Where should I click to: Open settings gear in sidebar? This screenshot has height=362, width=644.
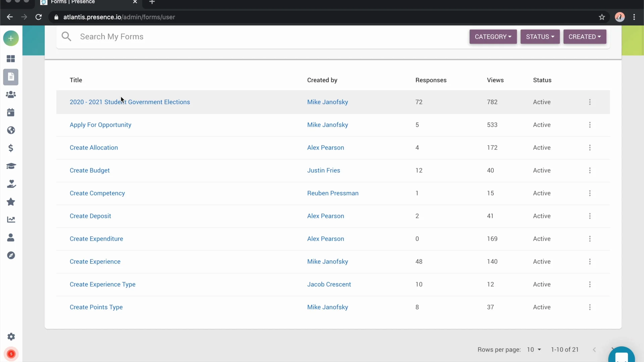point(11,337)
